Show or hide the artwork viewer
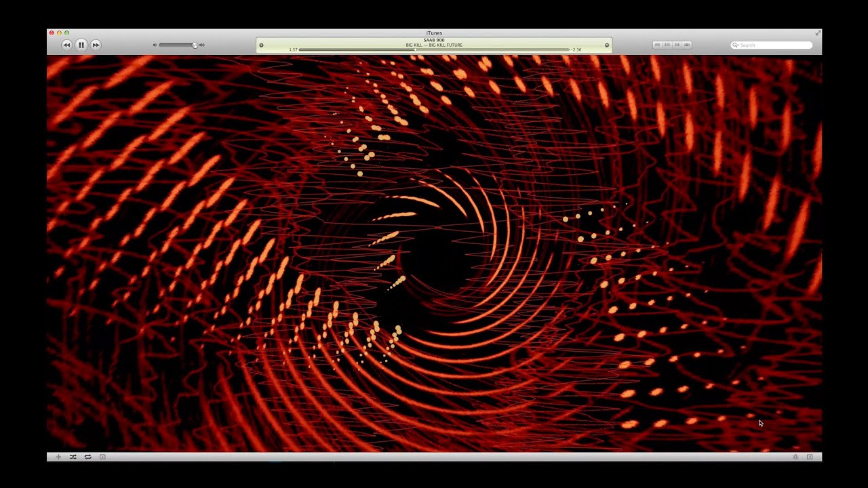Screen dimensions: 868x488 tap(102, 457)
